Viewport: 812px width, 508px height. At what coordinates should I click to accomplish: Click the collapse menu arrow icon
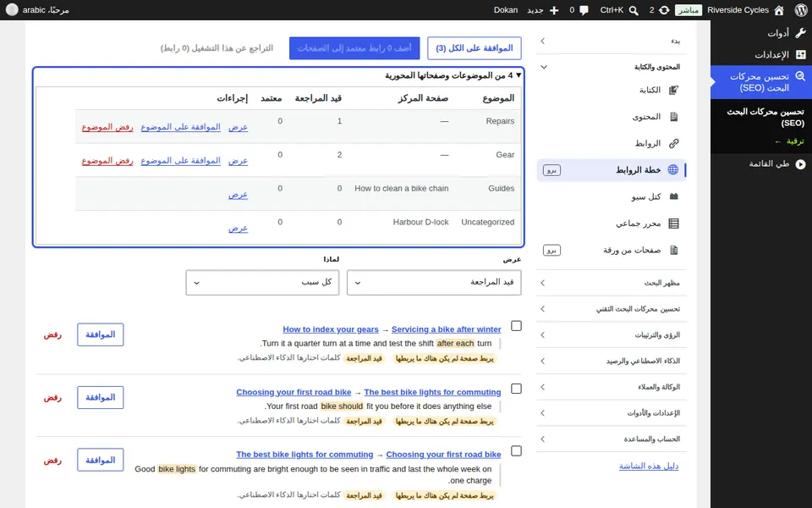tap(801, 164)
